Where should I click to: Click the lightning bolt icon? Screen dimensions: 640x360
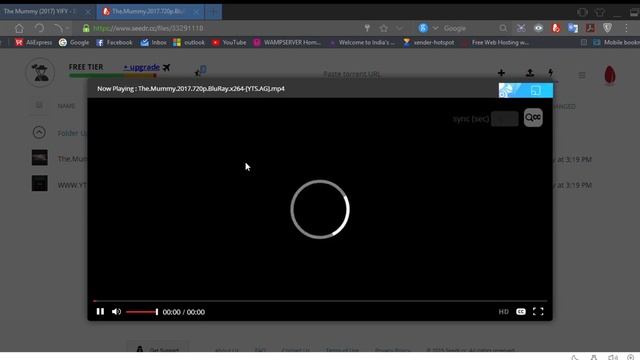coord(551,73)
